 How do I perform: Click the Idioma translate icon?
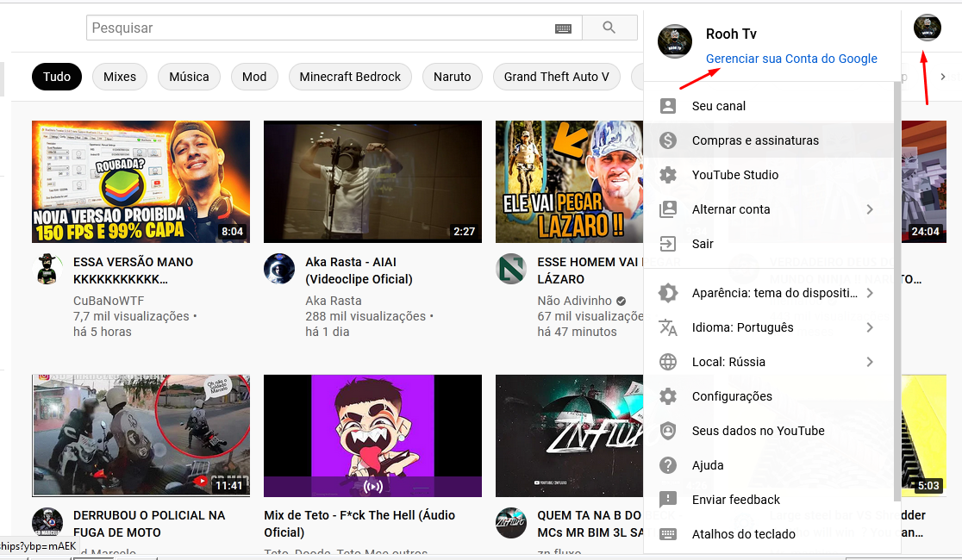tap(668, 327)
